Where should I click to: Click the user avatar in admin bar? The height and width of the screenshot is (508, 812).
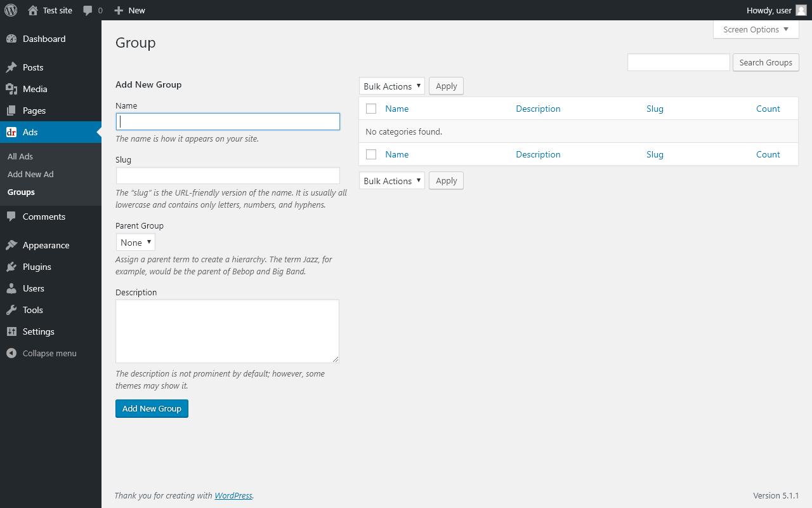coord(801,10)
